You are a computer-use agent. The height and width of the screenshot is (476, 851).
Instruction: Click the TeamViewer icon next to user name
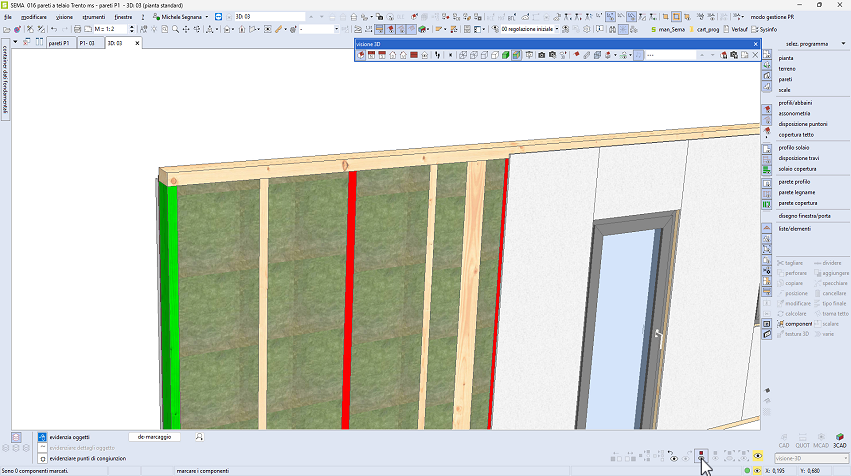click(218, 17)
